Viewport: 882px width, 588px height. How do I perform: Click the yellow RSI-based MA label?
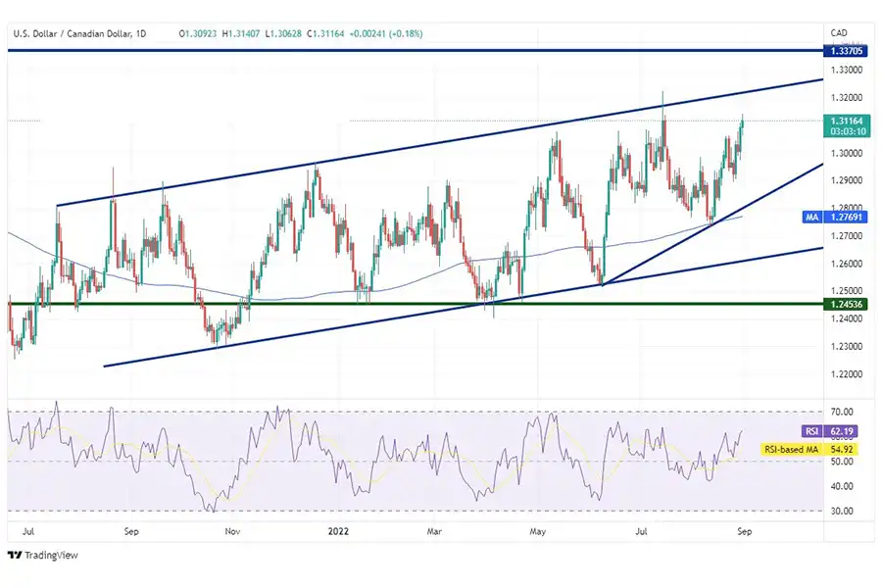[791, 450]
